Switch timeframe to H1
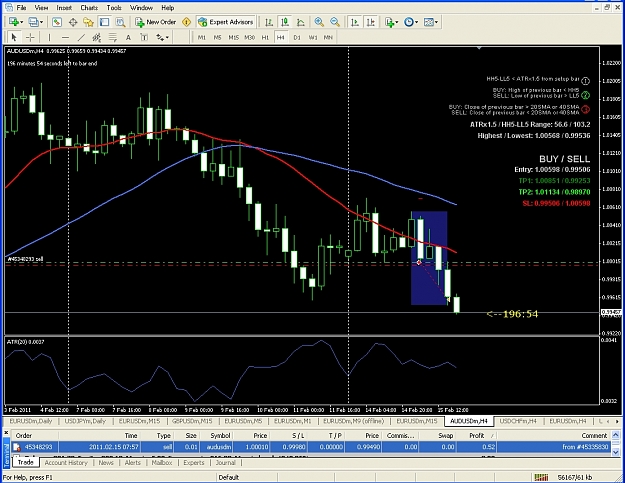 265,37
